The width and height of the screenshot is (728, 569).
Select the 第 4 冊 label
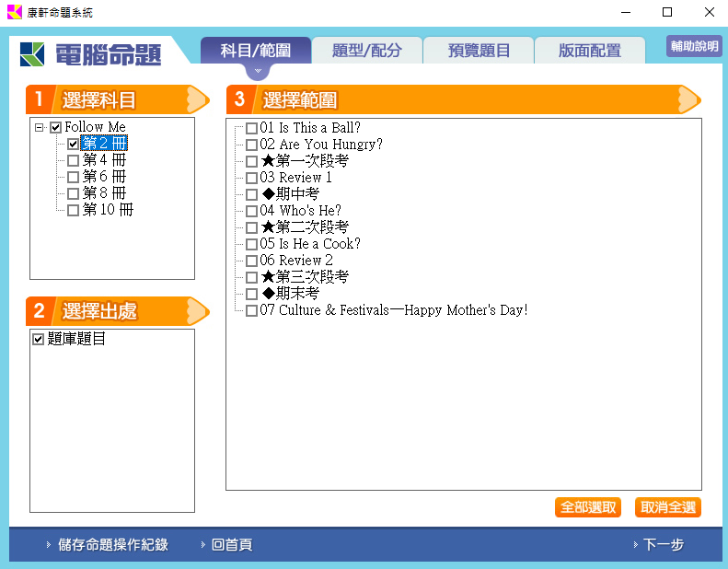104,160
